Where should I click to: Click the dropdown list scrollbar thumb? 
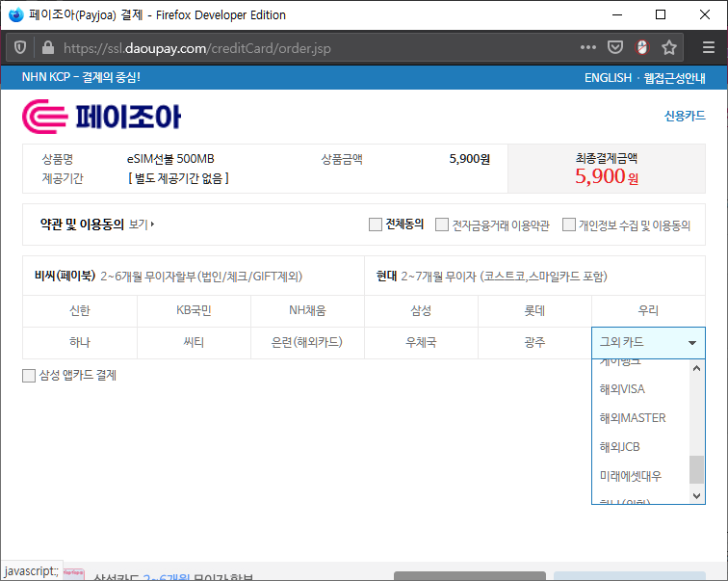point(696,469)
